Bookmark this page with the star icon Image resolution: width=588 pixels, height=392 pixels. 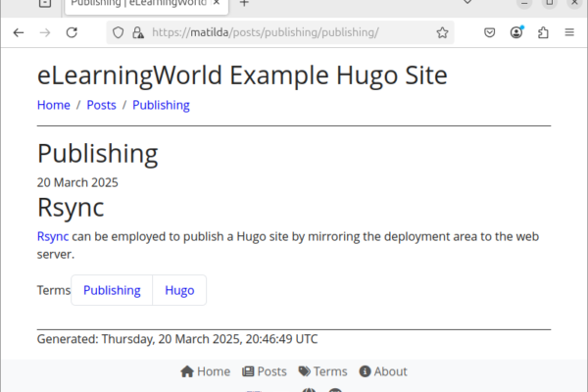click(443, 32)
